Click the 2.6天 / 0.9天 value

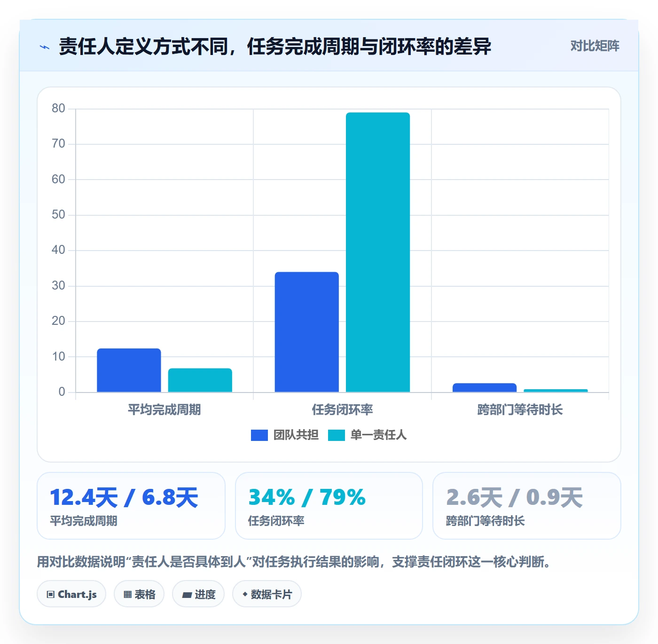point(514,497)
